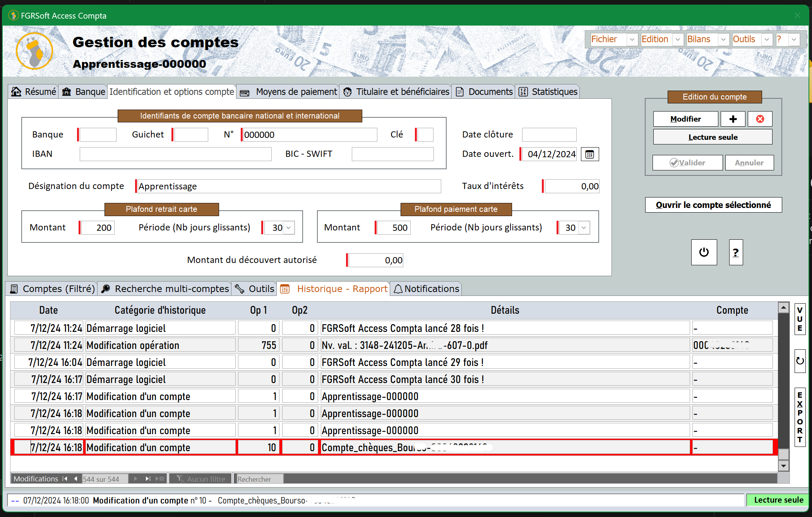This screenshot has width=812, height=517.
Task: Click the EXPORT side button
Action: point(800,417)
